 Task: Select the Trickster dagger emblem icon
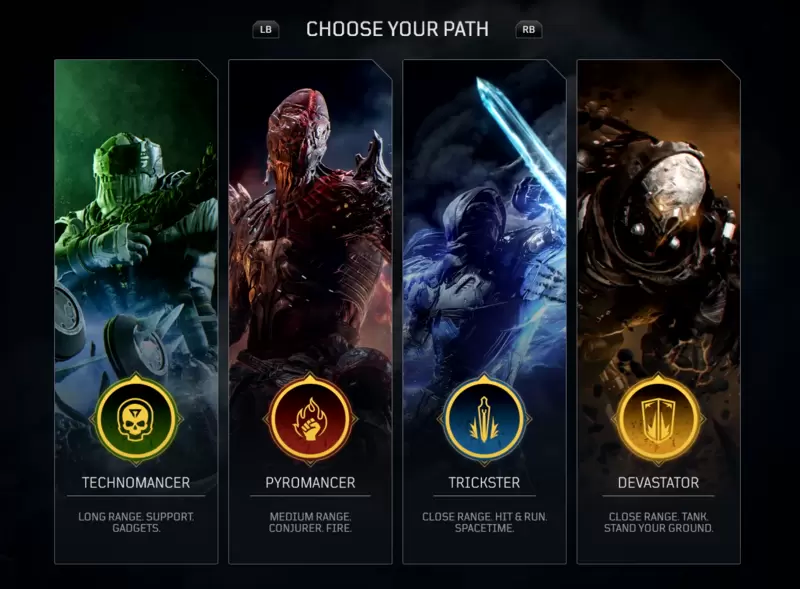(x=484, y=420)
